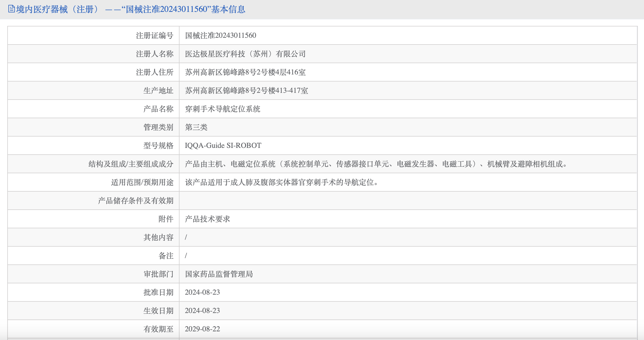
Task: Select the model spec IQQA-Guide SI-ROBOT
Action: 223,145
